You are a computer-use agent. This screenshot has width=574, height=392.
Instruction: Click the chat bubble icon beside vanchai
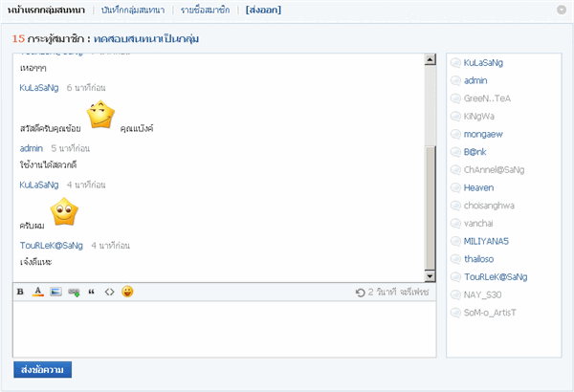point(455,224)
